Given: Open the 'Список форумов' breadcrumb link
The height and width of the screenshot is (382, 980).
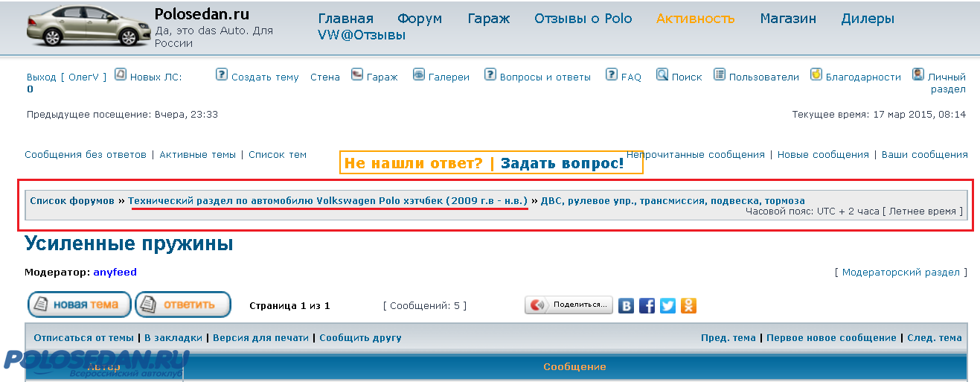Looking at the screenshot, I should coord(72,201).
